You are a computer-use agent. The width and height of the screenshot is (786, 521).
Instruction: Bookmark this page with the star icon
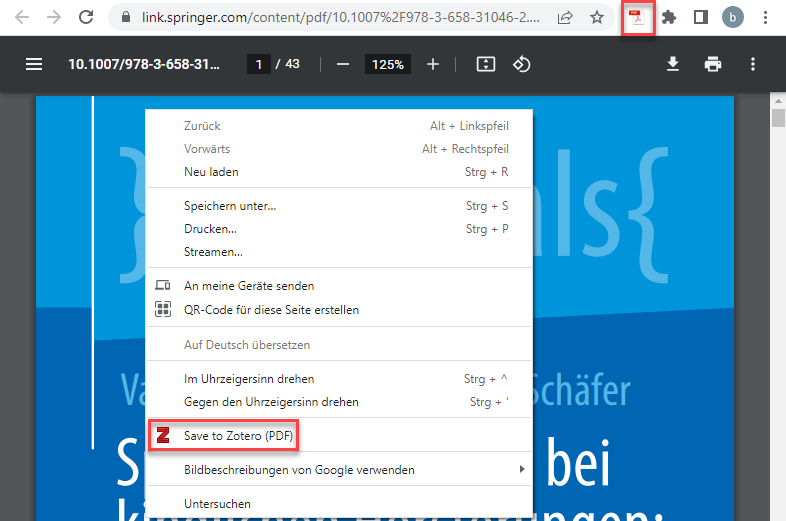(x=597, y=18)
